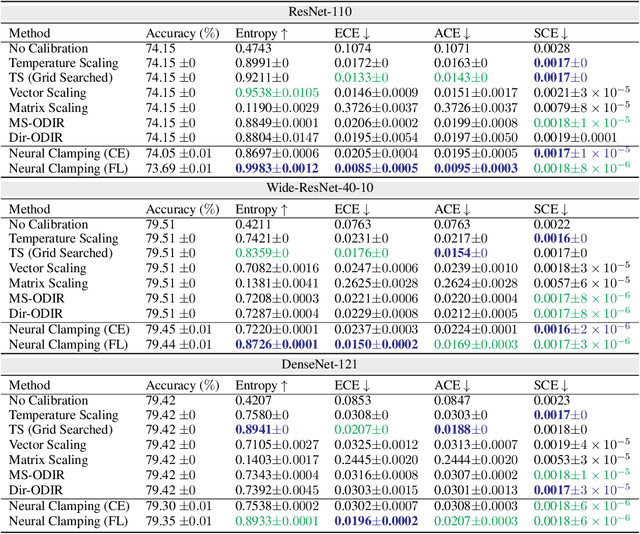
Task: Select the Wide-ResNet-40-10 section heading
Action: [x=320, y=186]
